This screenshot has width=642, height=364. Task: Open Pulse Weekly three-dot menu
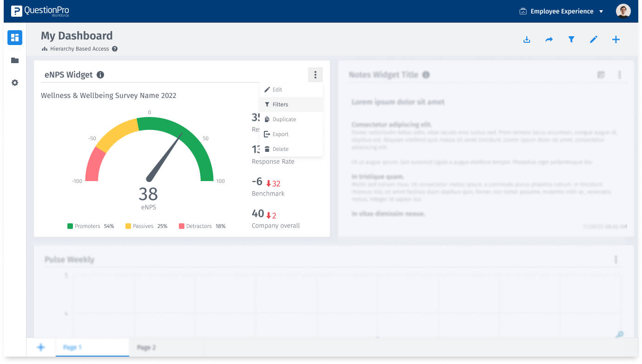click(x=616, y=260)
